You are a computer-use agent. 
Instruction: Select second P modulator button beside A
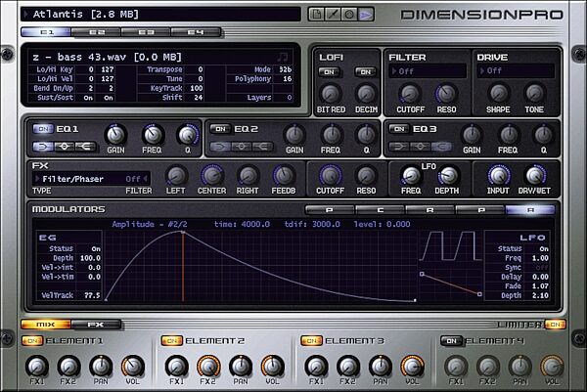tap(480, 210)
